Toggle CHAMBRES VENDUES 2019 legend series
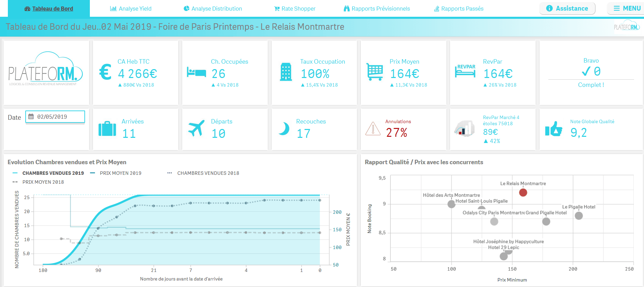 [53, 173]
